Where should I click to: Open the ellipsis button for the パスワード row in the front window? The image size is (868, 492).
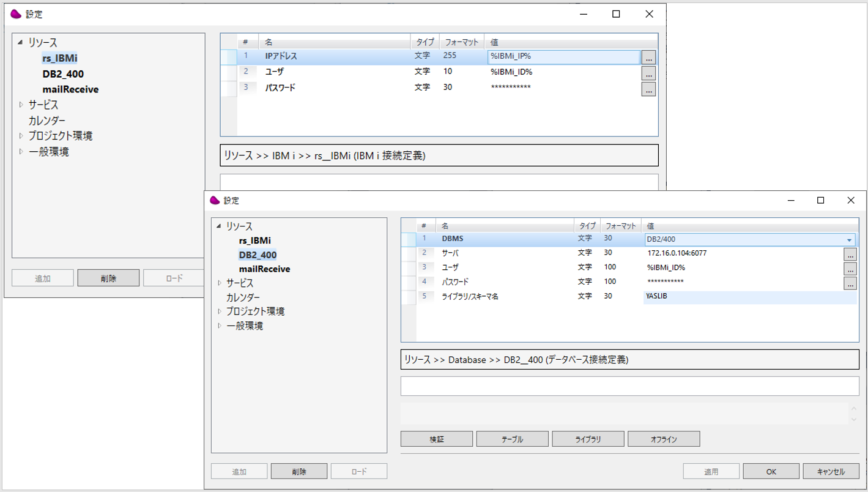pos(850,283)
